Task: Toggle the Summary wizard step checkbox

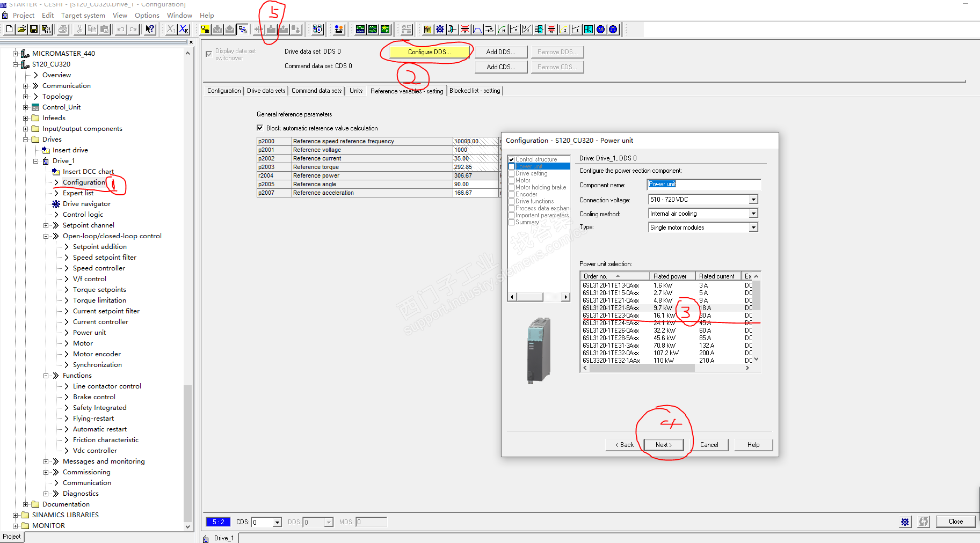Action: click(512, 222)
